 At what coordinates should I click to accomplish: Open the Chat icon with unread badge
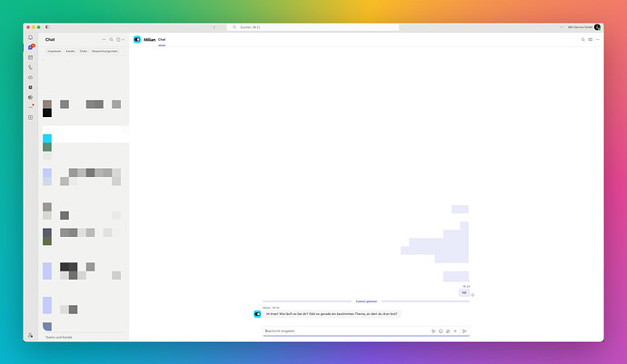click(31, 47)
